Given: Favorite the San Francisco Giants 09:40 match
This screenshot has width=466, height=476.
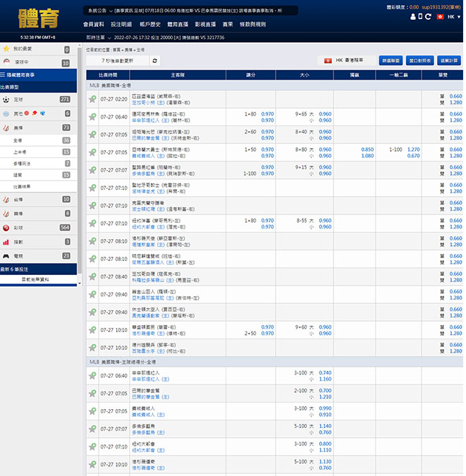Looking at the screenshot, I should coord(92,295).
